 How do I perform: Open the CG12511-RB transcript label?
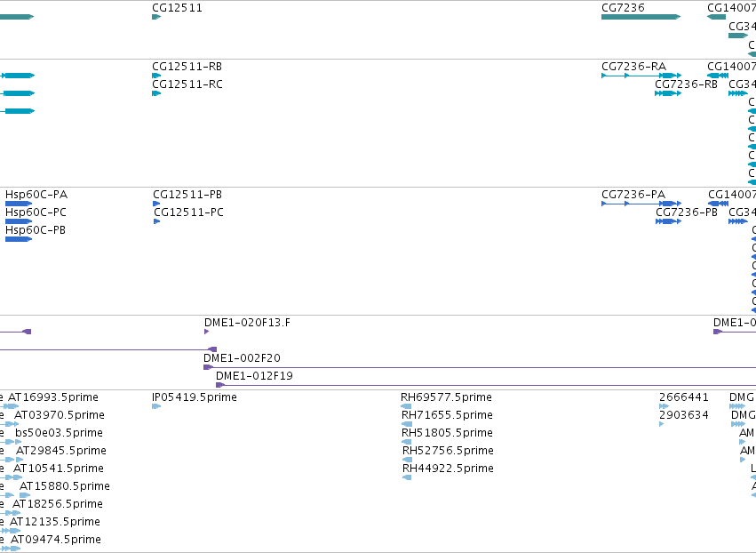click(x=187, y=67)
